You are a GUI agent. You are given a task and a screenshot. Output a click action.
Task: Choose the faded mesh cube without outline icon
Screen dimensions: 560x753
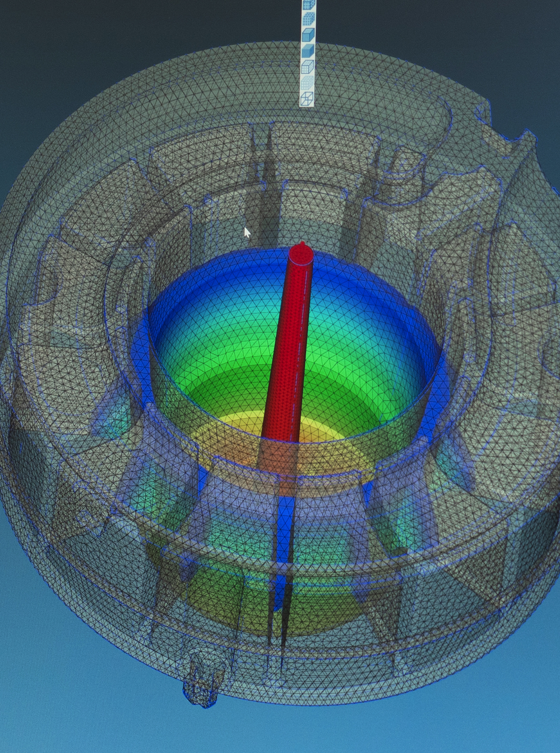308,82
